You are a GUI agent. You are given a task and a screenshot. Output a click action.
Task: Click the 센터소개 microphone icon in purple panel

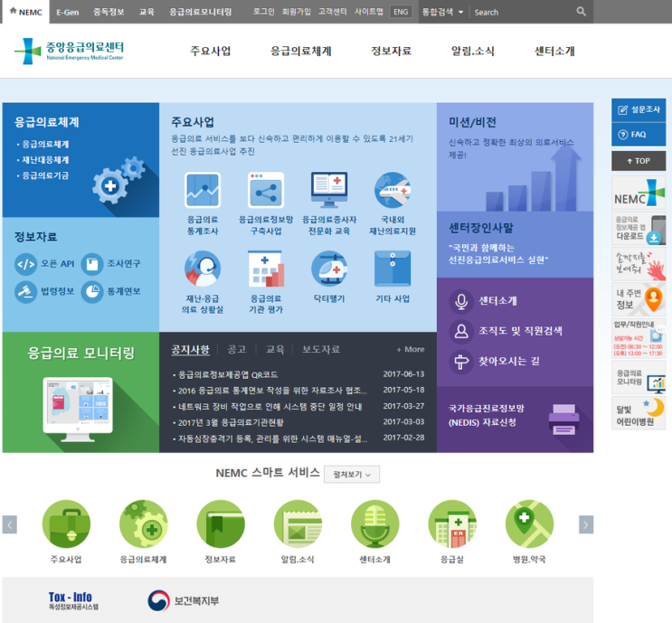click(461, 301)
